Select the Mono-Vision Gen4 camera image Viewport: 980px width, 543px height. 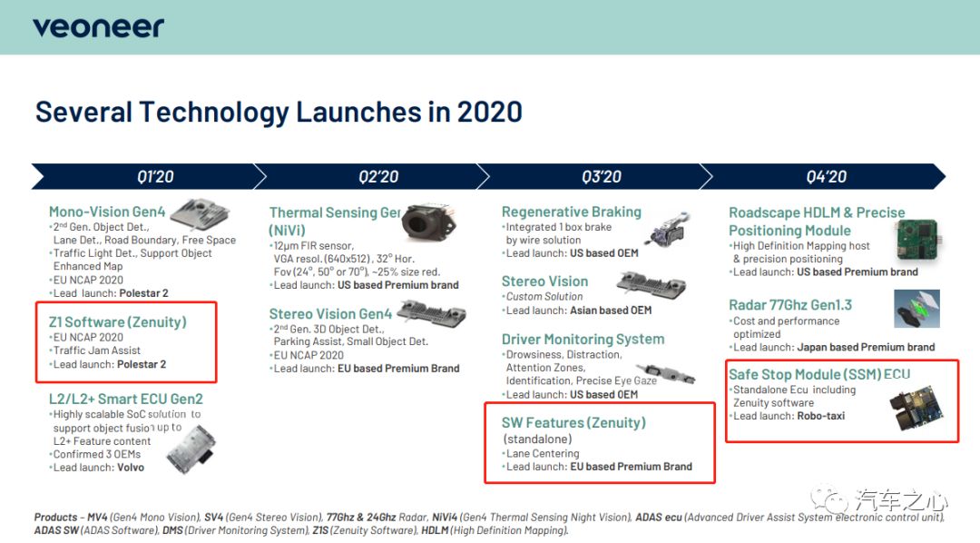click(x=201, y=214)
